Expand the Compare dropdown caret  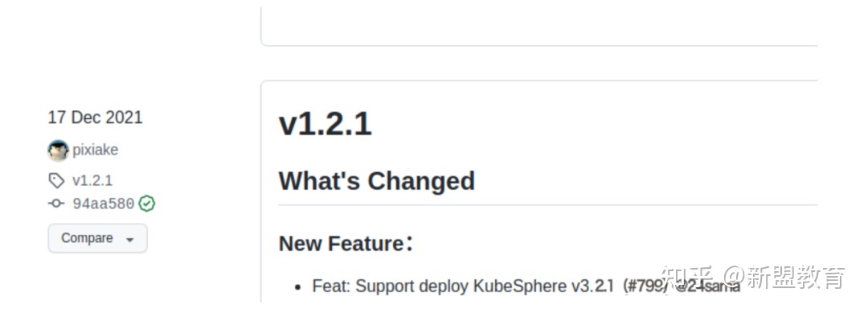point(130,240)
